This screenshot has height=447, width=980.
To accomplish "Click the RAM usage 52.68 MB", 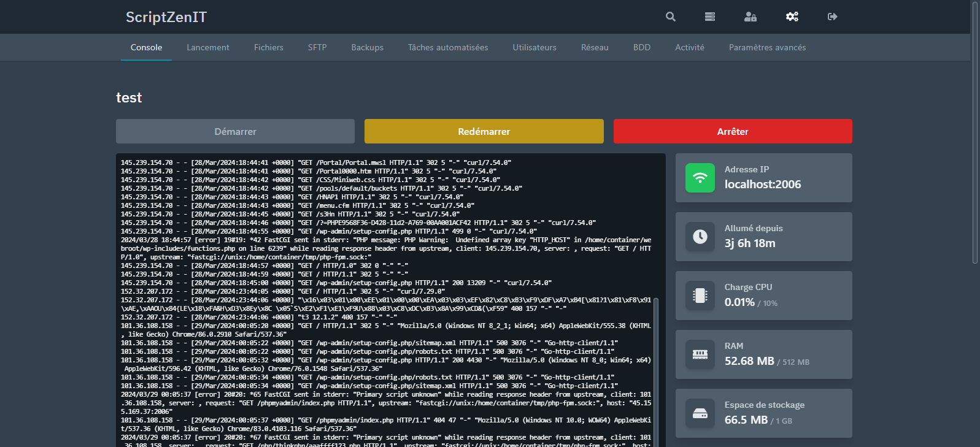I will click(x=749, y=361).
